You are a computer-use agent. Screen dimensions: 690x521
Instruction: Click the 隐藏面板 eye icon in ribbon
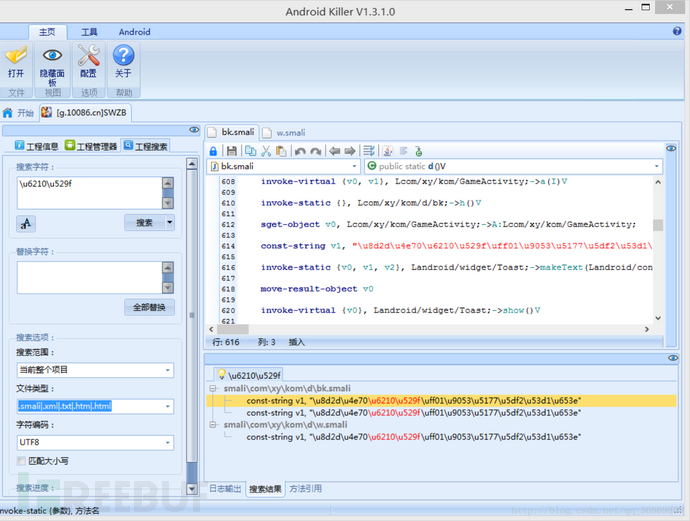tap(52, 55)
